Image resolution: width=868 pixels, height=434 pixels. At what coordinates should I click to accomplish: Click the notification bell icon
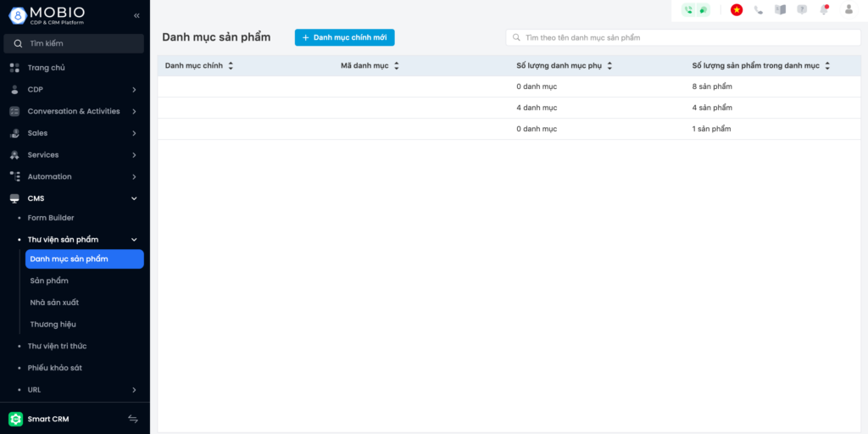(x=823, y=10)
